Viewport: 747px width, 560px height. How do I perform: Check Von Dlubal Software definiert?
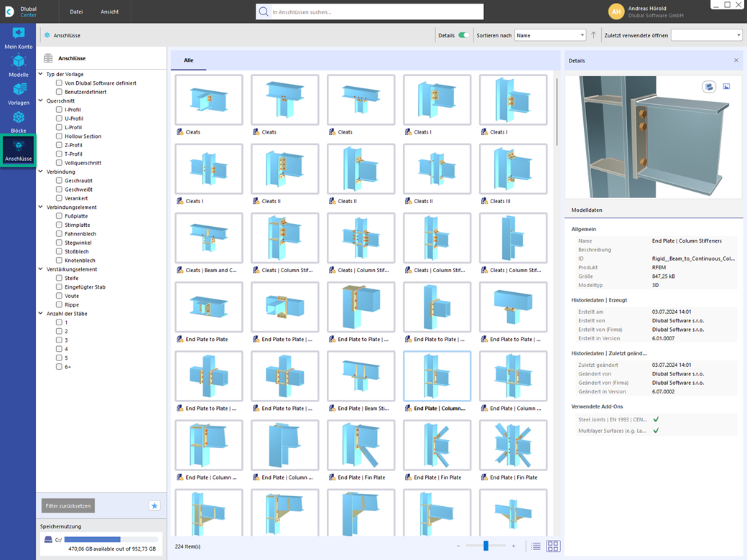59,83
